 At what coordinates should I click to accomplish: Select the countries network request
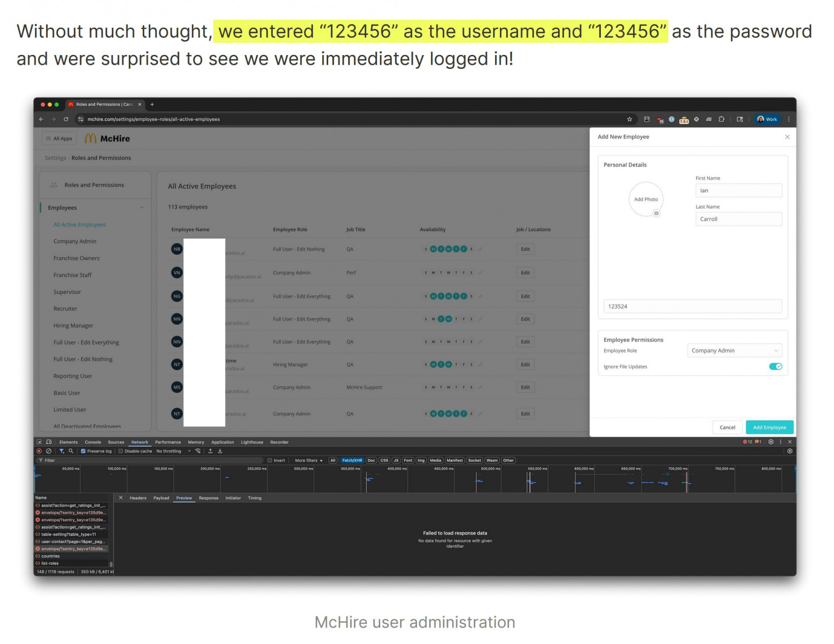click(x=72, y=556)
